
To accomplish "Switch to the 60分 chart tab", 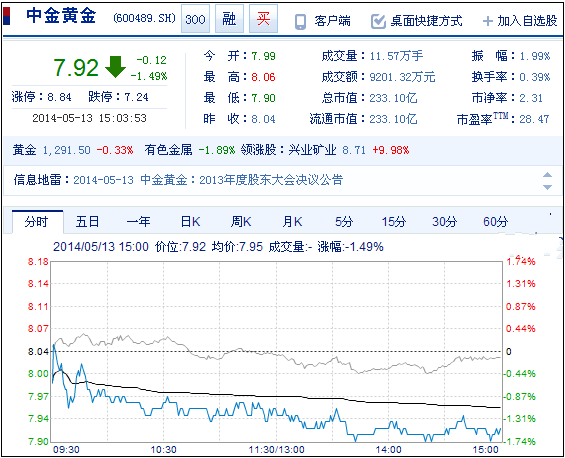I will pyautogui.click(x=495, y=222).
